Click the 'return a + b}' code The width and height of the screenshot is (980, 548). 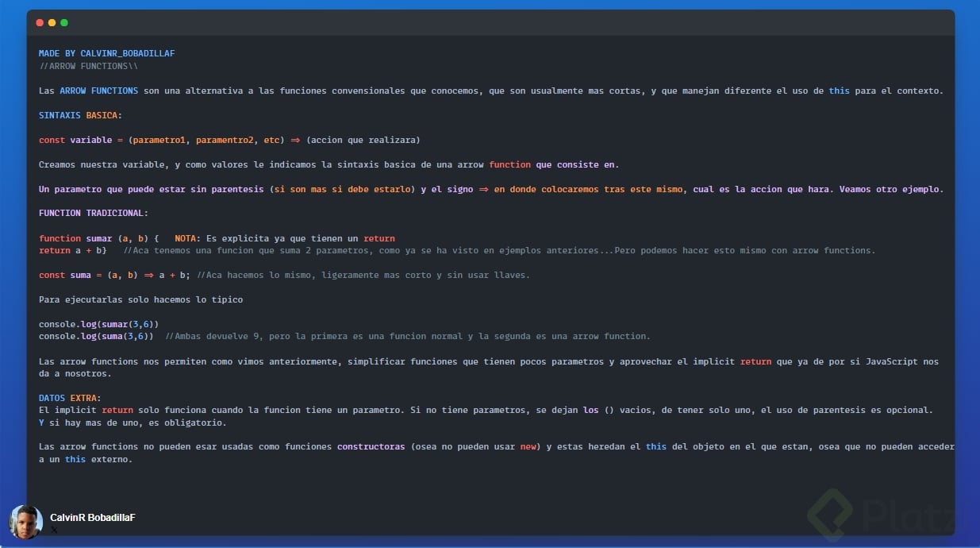pyautogui.click(x=73, y=251)
